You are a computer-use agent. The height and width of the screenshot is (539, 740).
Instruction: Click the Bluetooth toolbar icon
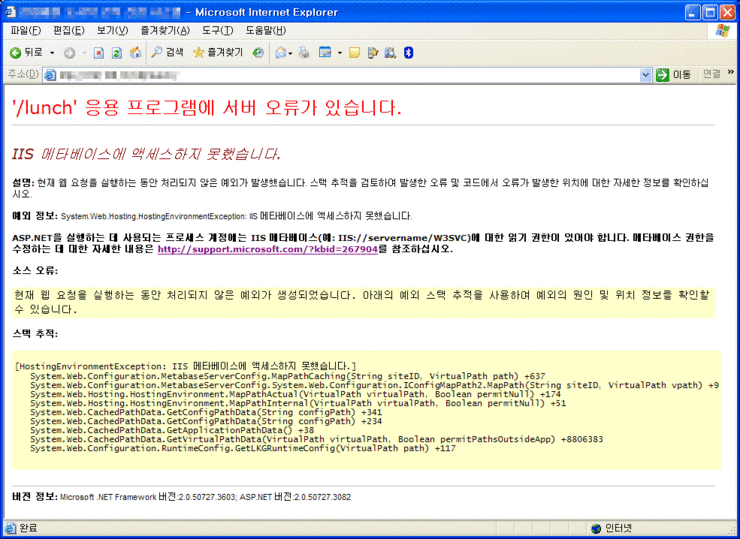point(409,53)
